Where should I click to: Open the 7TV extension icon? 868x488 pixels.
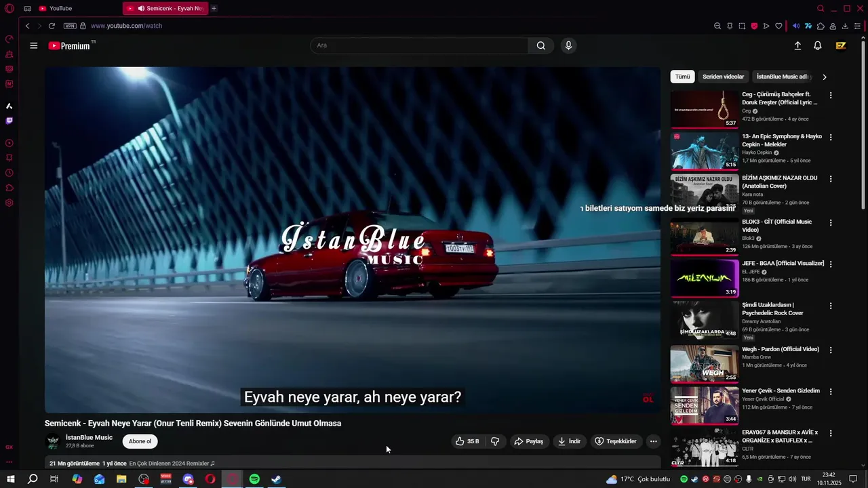coord(808,26)
